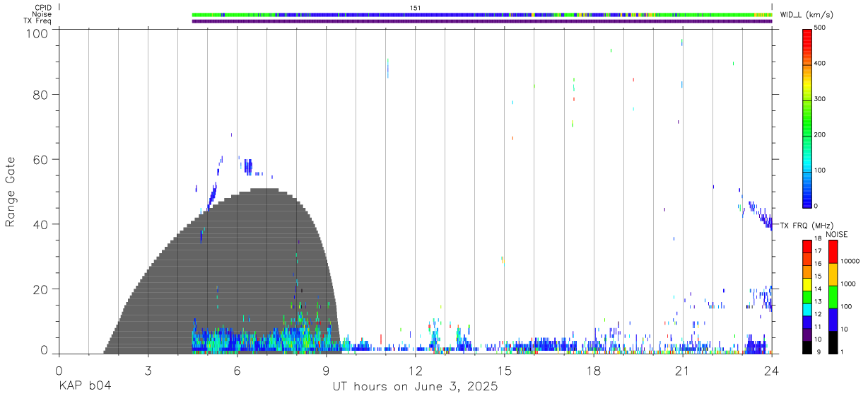Click the hour 24 tick on time axis
The height and width of the screenshot is (401, 868).
pos(772,371)
